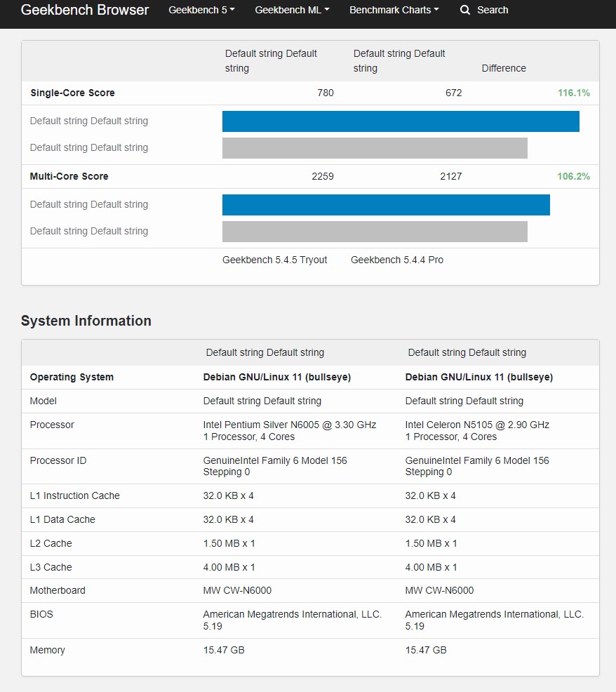Select Intel Pentium Silver N6005 processor text
Image resolution: width=616 pixels, height=692 pixels.
(x=290, y=425)
